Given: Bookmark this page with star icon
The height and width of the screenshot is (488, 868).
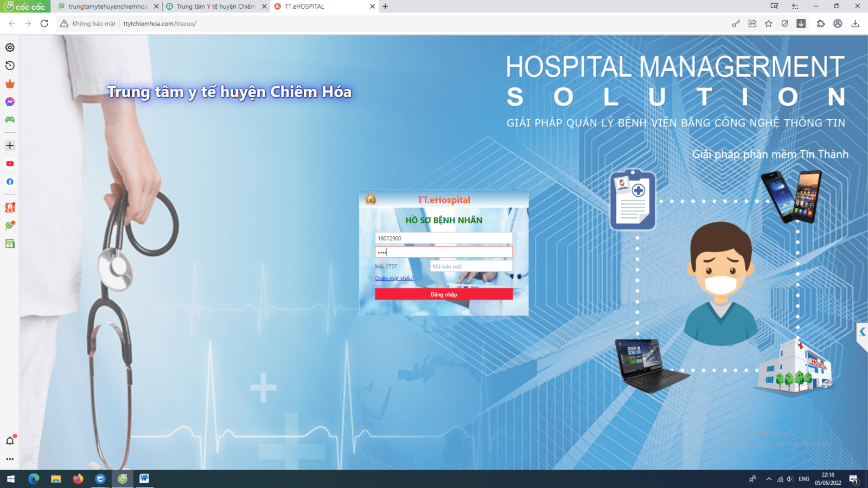Looking at the screenshot, I should pos(769,24).
